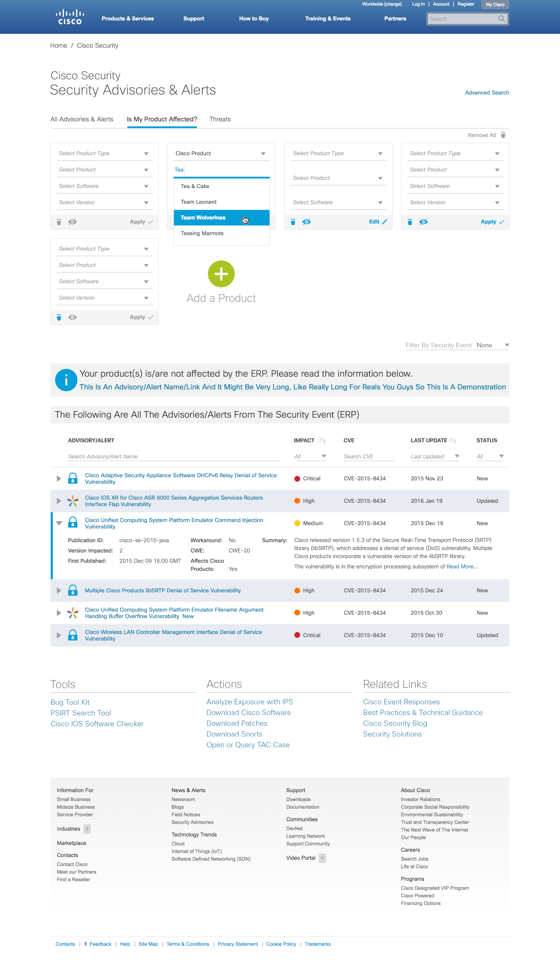Open Select Product Type dropdown in first card
Viewport: 560px width, 965px height.
pyautogui.click(x=104, y=153)
